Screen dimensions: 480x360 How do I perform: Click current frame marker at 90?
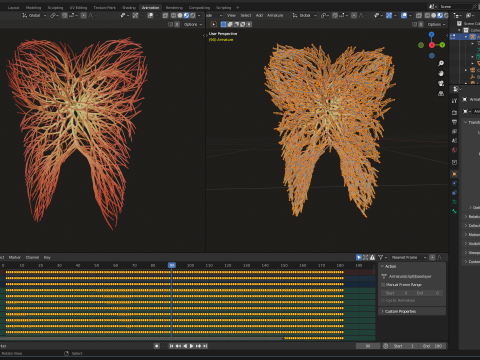[172, 265]
